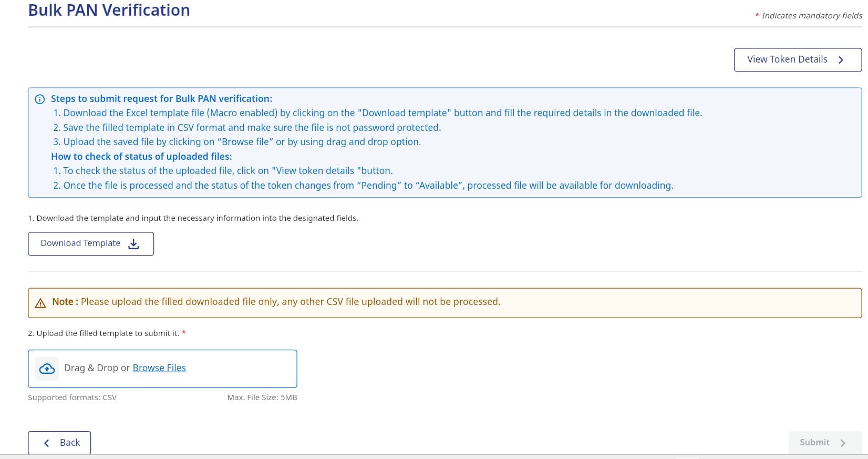Click the Max. File Size: 5MB text
Screen dimensions: 868x459
click(262, 397)
